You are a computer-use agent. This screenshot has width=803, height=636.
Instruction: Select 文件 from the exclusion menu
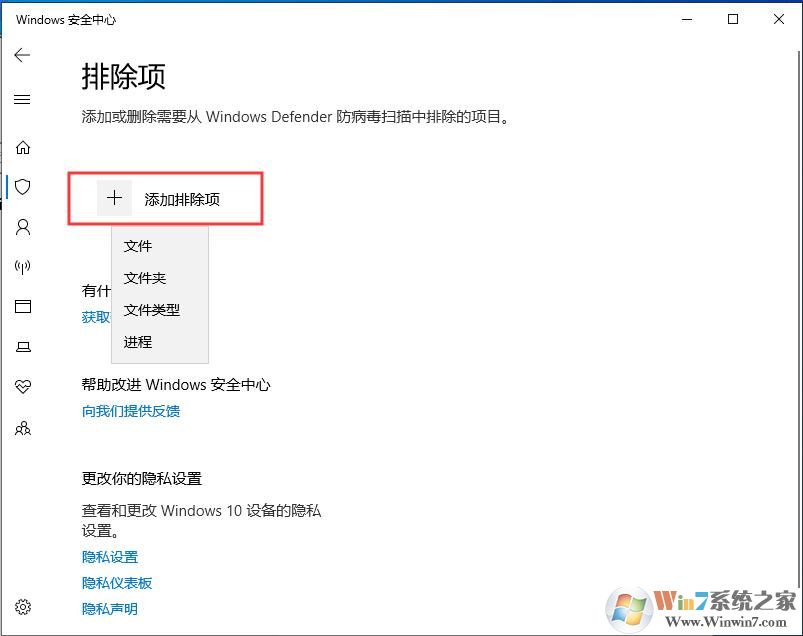138,245
